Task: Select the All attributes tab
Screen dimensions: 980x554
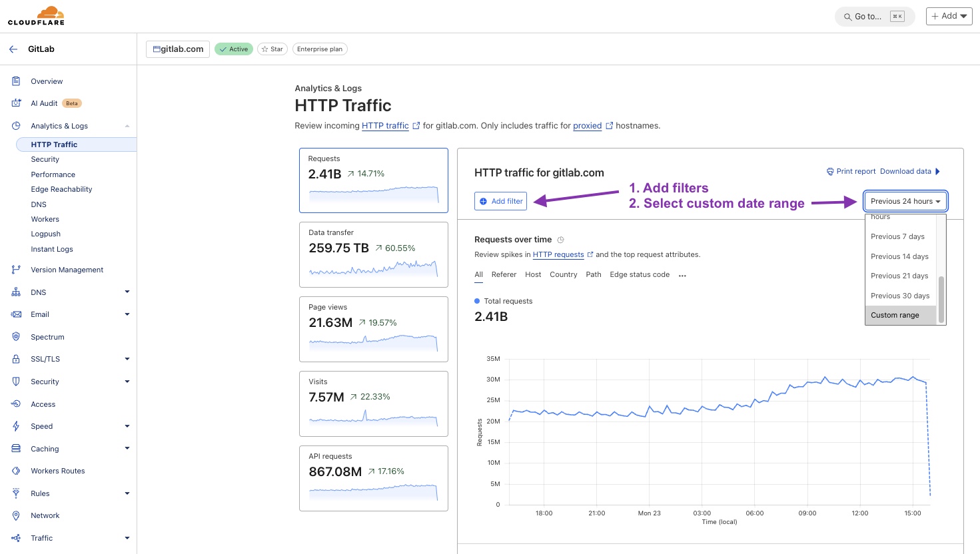Action: pyautogui.click(x=478, y=274)
